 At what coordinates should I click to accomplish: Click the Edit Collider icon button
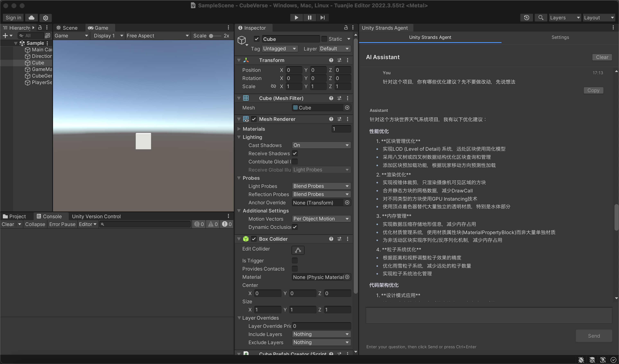click(x=298, y=250)
